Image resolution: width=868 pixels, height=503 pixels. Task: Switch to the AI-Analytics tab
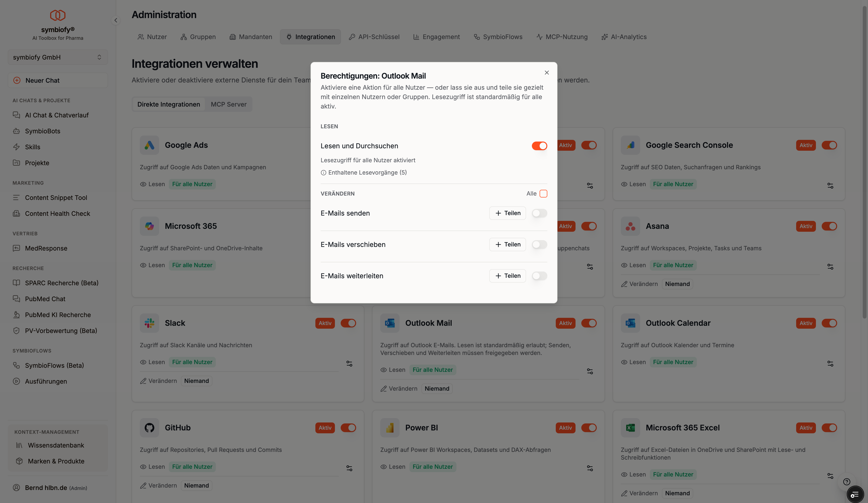(624, 37)
